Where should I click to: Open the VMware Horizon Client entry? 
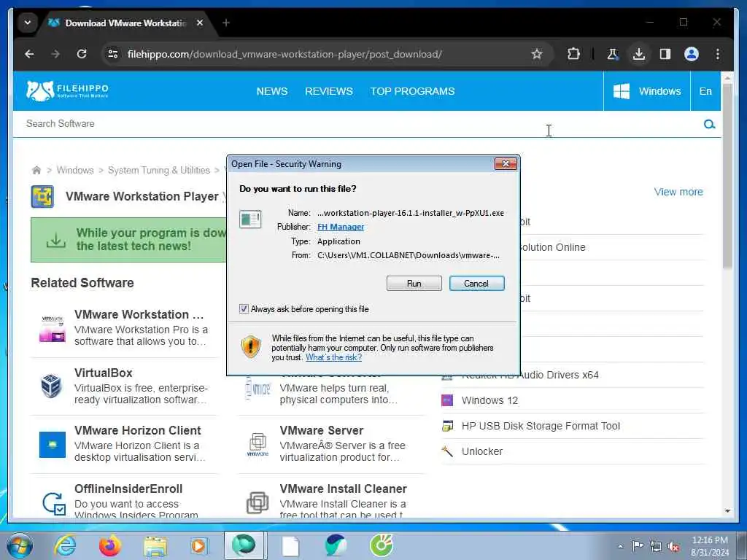tap(138, 430)
